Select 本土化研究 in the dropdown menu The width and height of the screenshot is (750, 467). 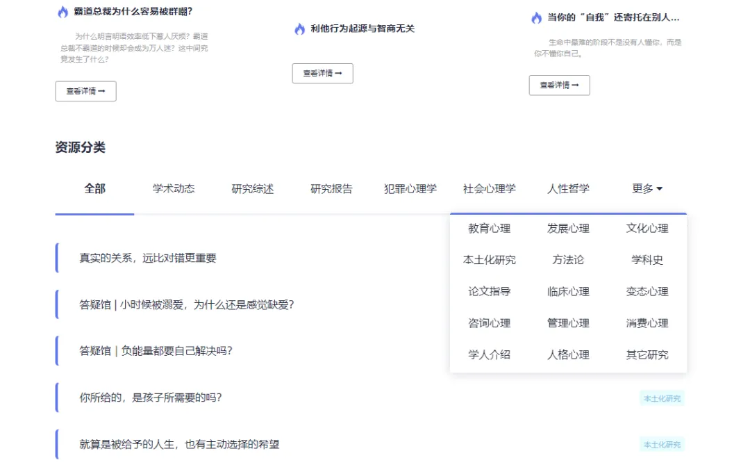pos(489,260)
